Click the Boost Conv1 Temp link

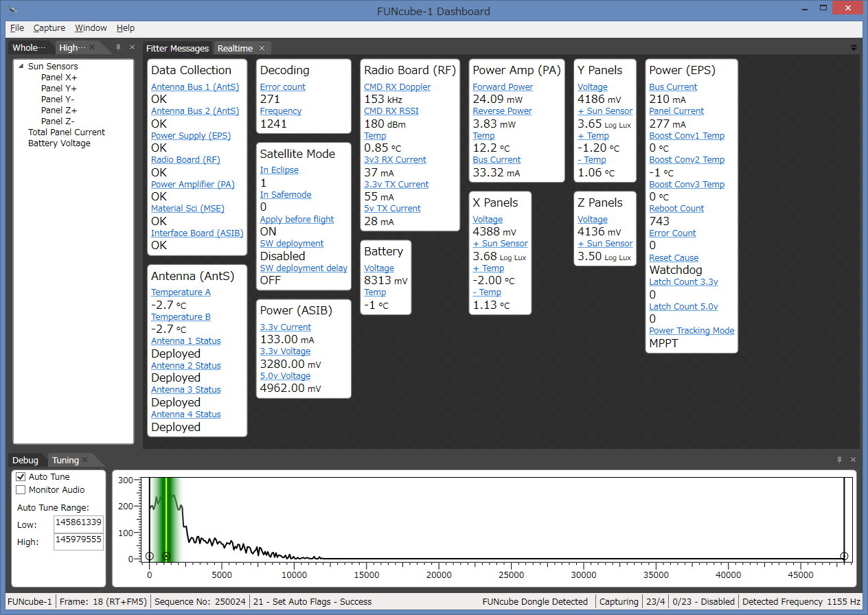click(x=687, y=136)
